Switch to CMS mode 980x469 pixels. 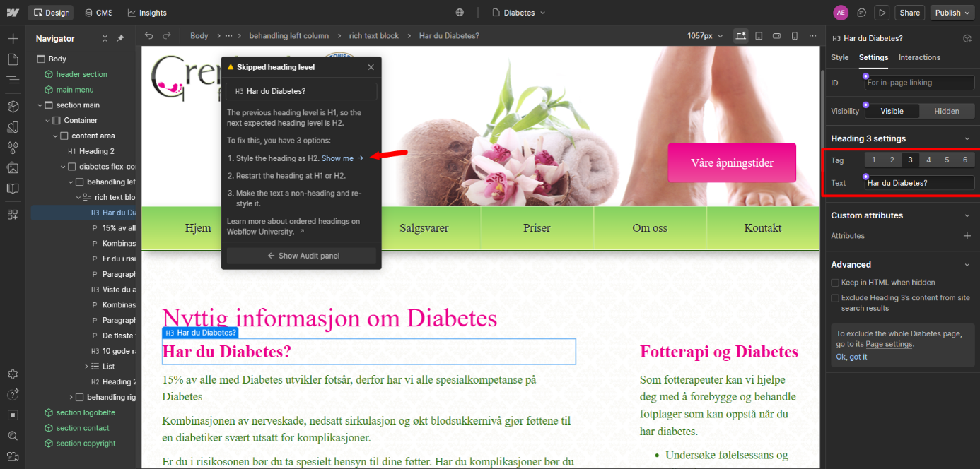pyautogui.click(x=98, y=13)
